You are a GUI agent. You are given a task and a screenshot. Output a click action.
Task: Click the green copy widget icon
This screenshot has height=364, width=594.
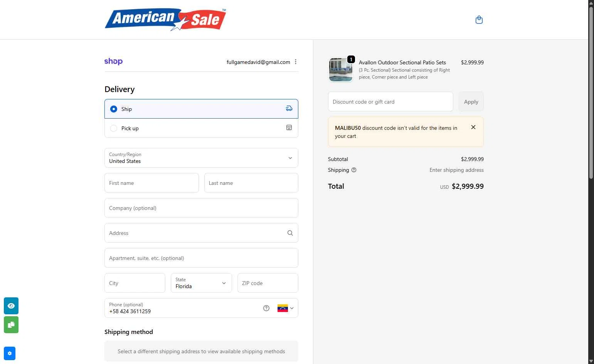pyautogui.click(x=11, y=325)
